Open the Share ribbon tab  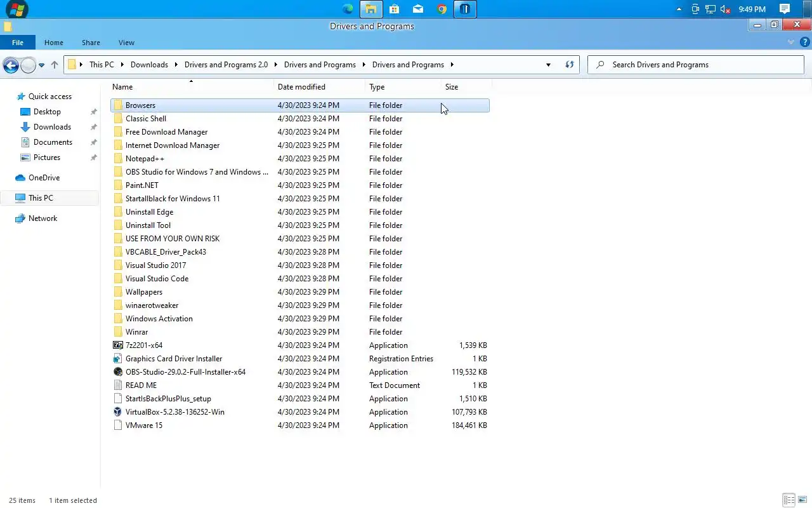(x=91, y=43)
